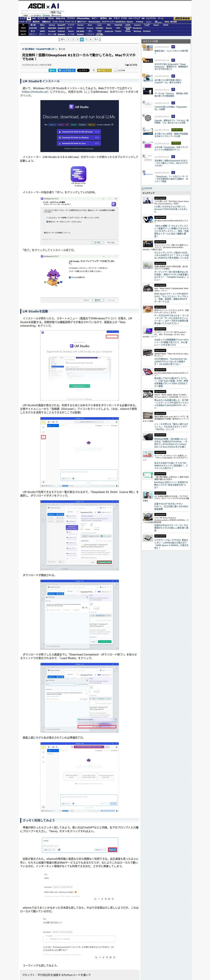This screenshot has width=210, height=980.
Task: Go to pagination page 2
Action: [73, 40]
